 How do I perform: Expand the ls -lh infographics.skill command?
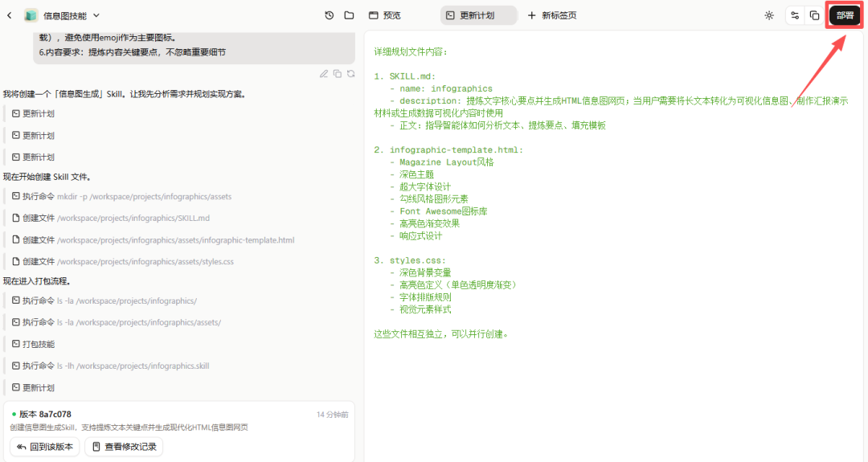(111, 366)
